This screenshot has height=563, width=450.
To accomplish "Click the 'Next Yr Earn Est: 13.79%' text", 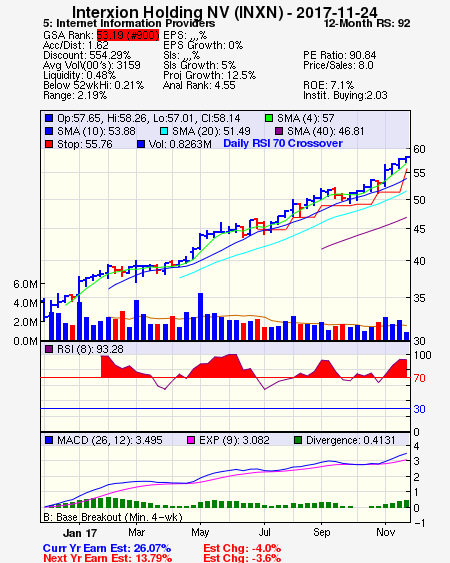I will [x=107, y=558].
